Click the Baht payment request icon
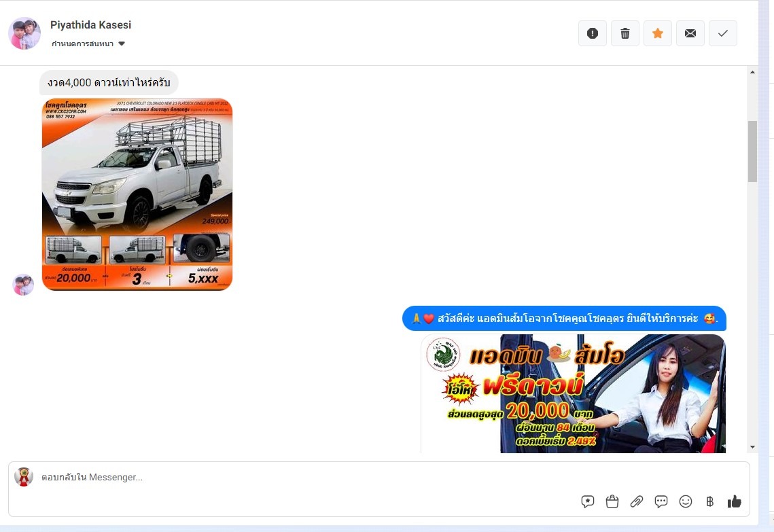 710,502
